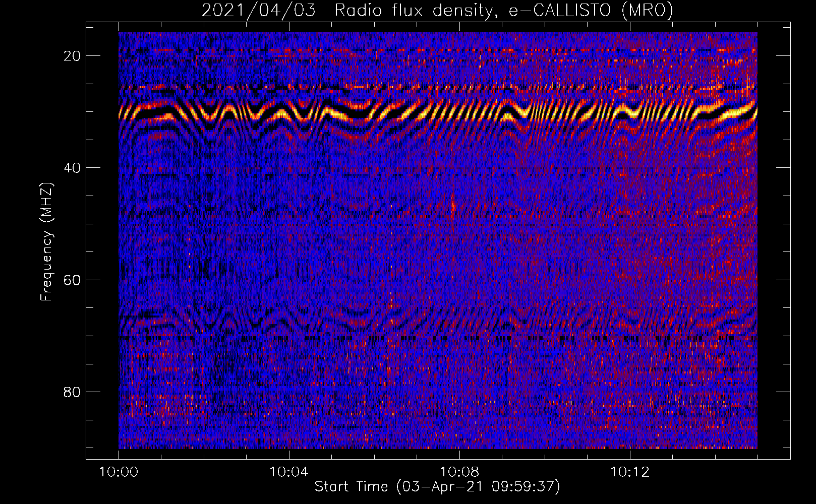Click the 10:04 time tick label
Screen dimensions: 816x504
(289, 472)
